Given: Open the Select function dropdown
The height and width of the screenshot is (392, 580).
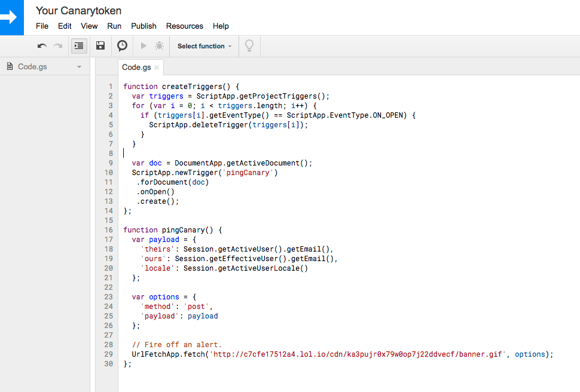Looking at the screenshot, I should [x=204, y=46].
